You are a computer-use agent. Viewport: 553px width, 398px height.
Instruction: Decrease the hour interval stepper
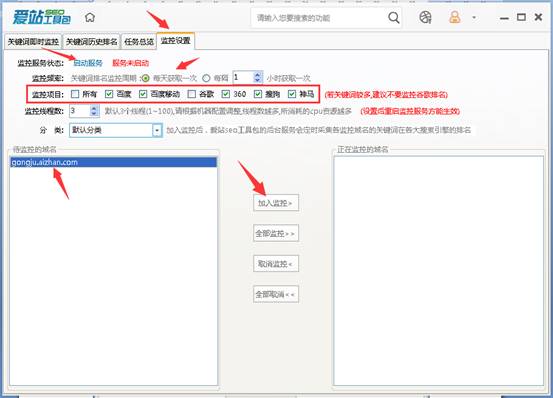click(x=257, y=81)
